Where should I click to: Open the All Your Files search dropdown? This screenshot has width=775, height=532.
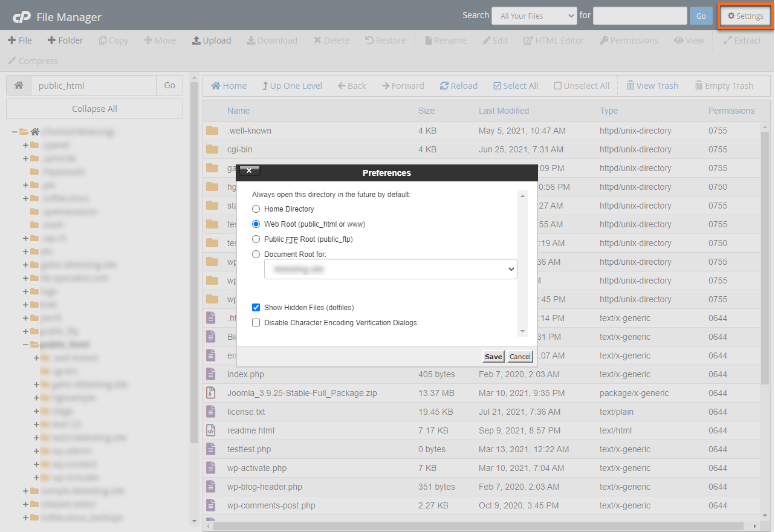534,15
